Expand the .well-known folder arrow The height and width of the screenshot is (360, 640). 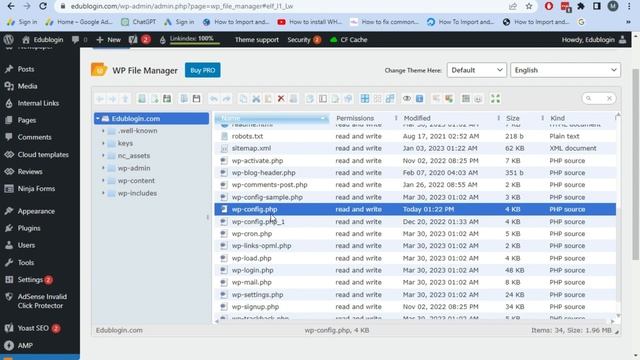[103, 131]
